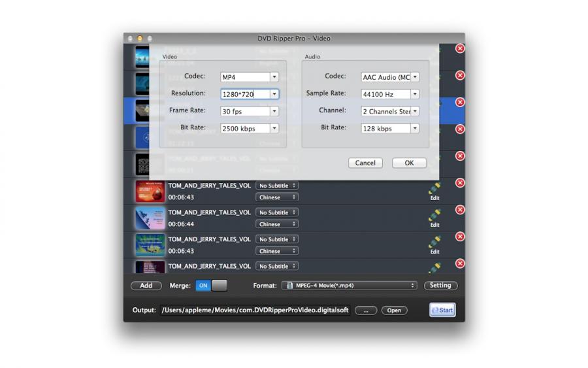Remove the 00:06:44 title with red X
Image resolution: width=588 pixels, height=368 pixels.
460,210
